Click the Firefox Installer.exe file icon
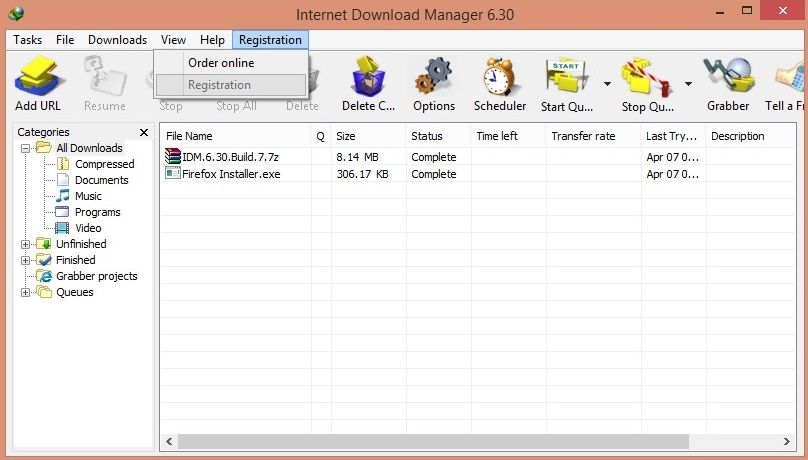 point(173,173)
